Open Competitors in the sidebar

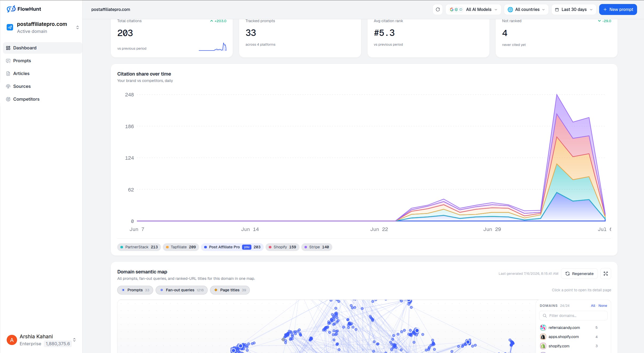26,99
